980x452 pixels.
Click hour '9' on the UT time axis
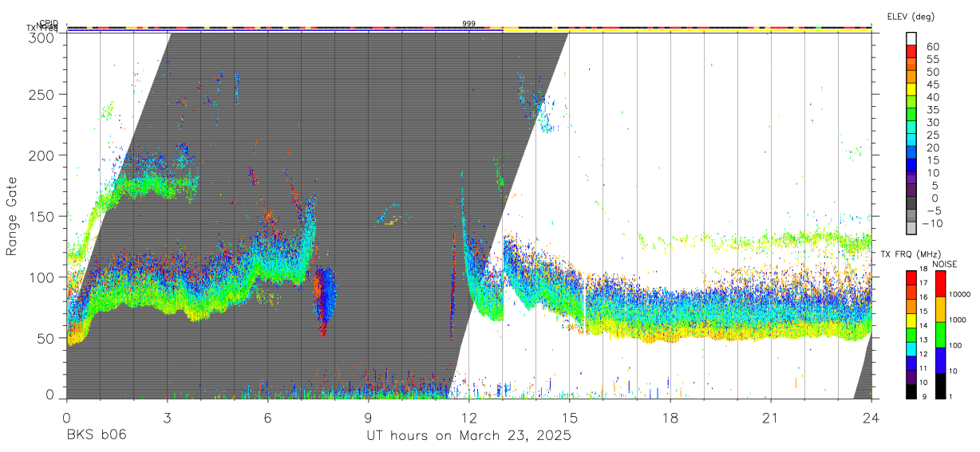[x=368, y=417]
